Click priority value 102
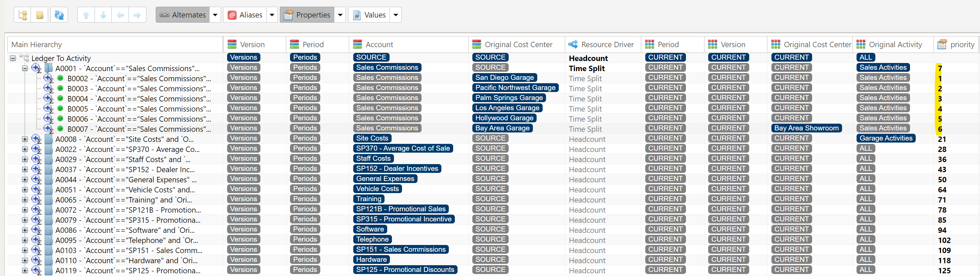 (944, 240)
